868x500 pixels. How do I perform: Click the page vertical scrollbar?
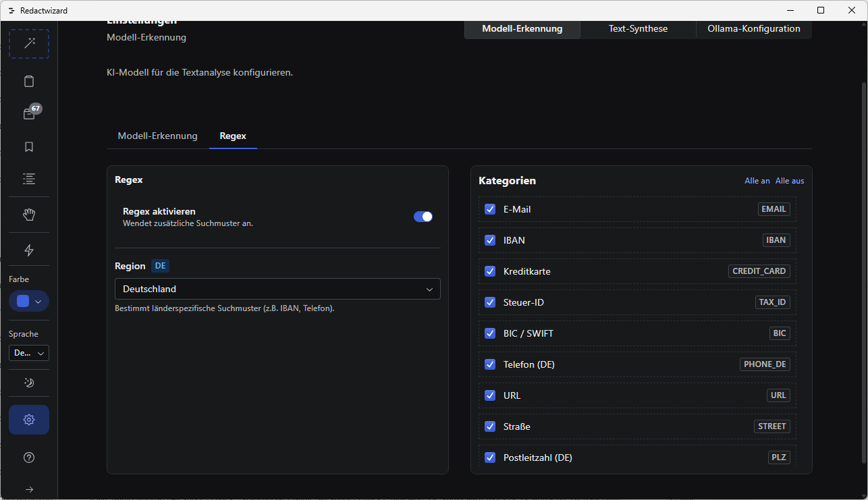coord(863,273)
